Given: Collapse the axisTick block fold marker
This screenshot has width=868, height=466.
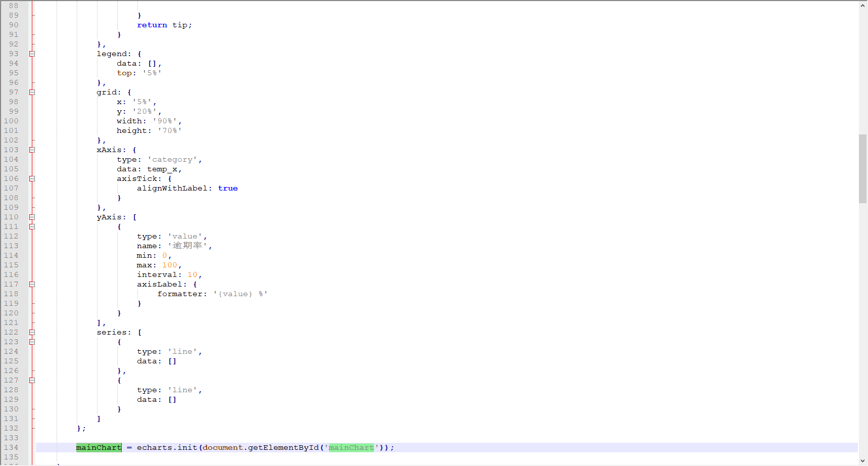Looking at the screenshot, I should click(x=32, y=178).
